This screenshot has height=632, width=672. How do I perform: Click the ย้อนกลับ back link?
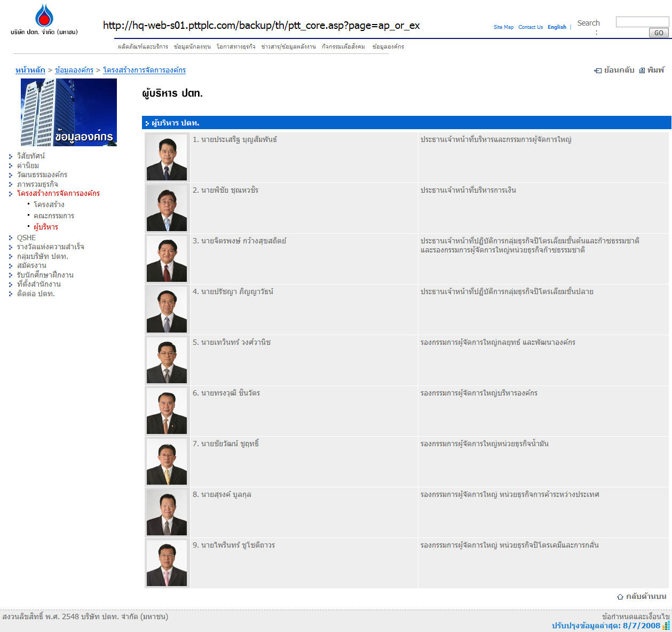(619, 70)
